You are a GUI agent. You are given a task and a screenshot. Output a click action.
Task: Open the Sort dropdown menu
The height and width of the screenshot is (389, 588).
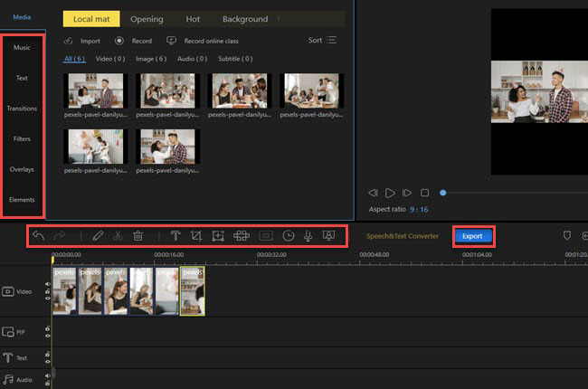321,41
